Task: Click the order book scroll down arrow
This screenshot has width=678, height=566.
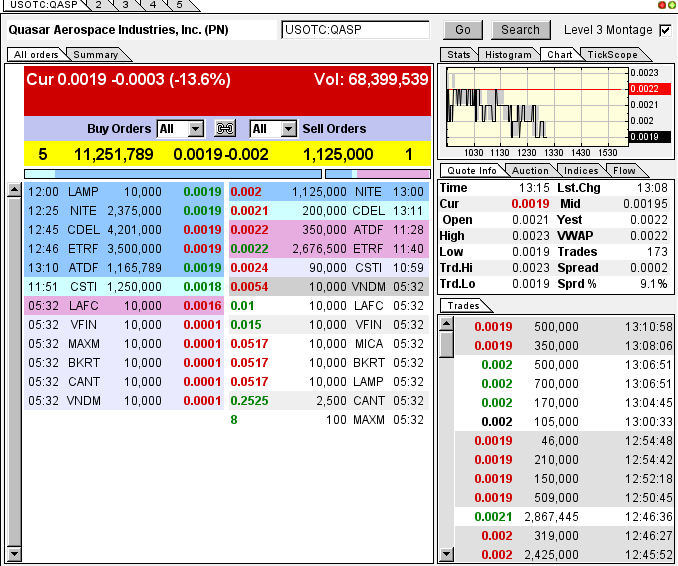Action: [x=14, y=553]
